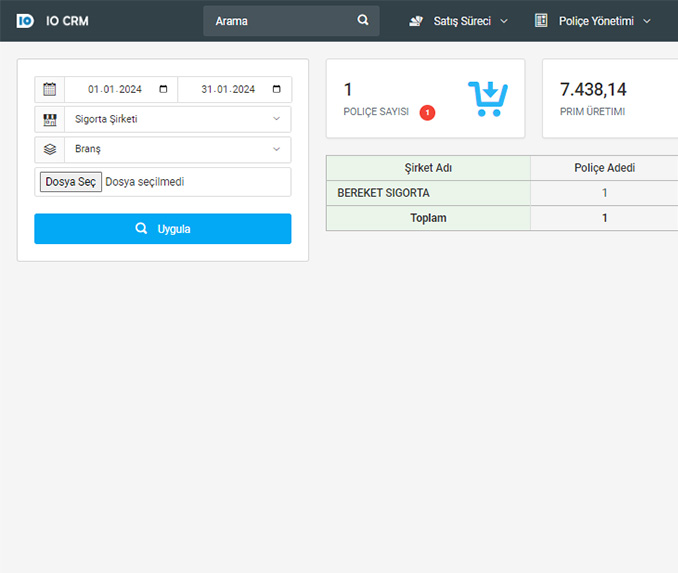Click the Prim Üretimi summary card
Viewport: 678px width, 573px height.
coord(610,98)
